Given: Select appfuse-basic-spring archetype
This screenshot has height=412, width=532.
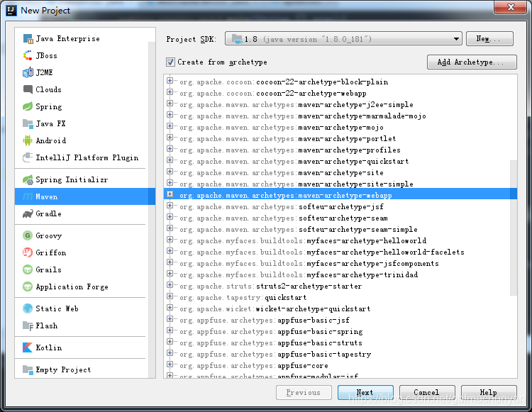Looking at the screenshot, I should pos(271,332).
